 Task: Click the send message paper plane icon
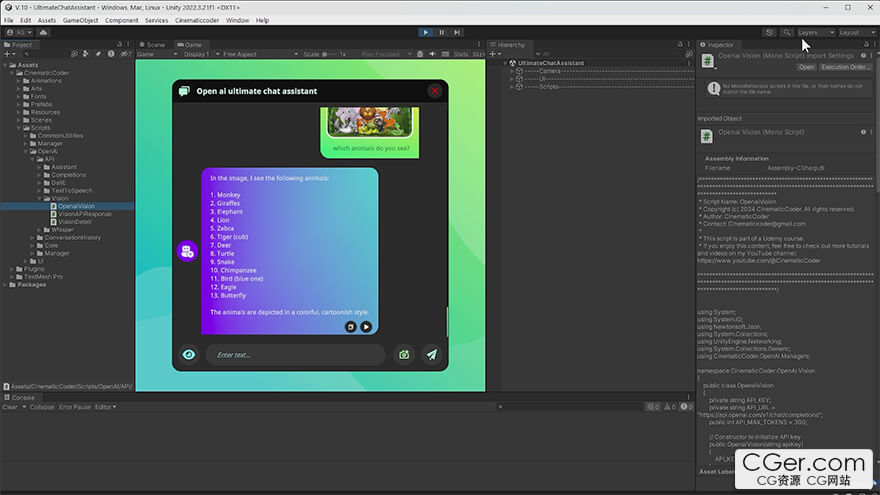click(x=430, y=354)
